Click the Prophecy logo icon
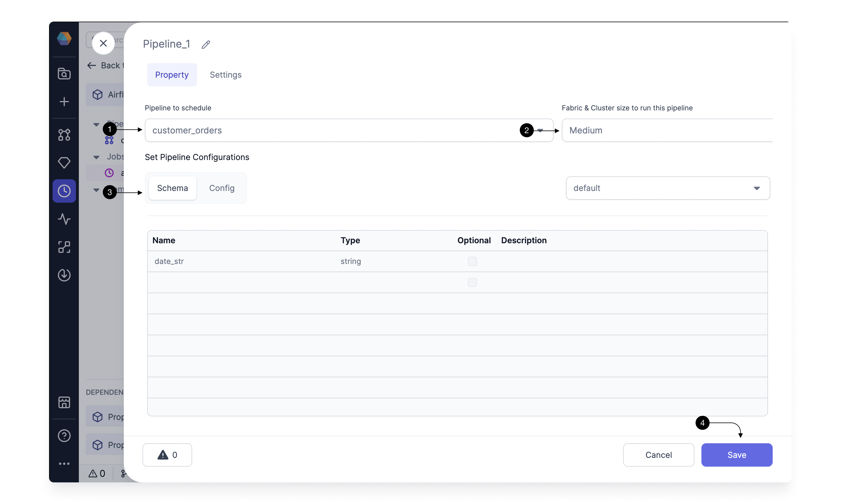 click(64, 38)
